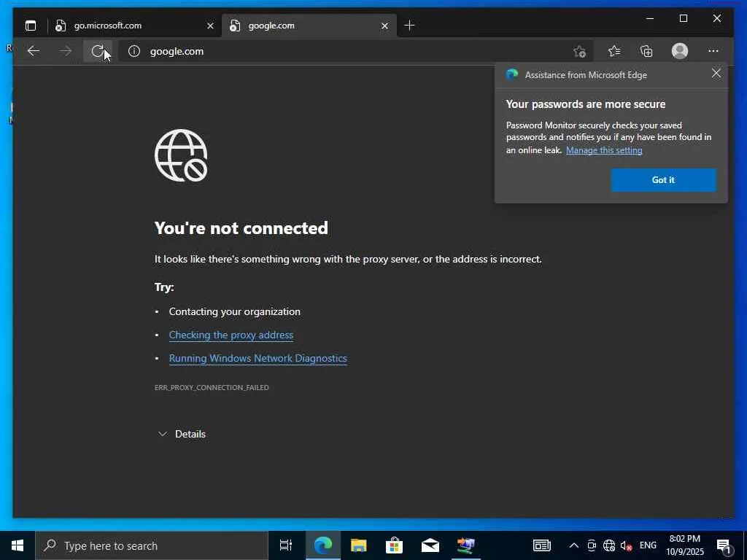
Task: Click the network computers taskbar app icon
Action: coord(466,545)
